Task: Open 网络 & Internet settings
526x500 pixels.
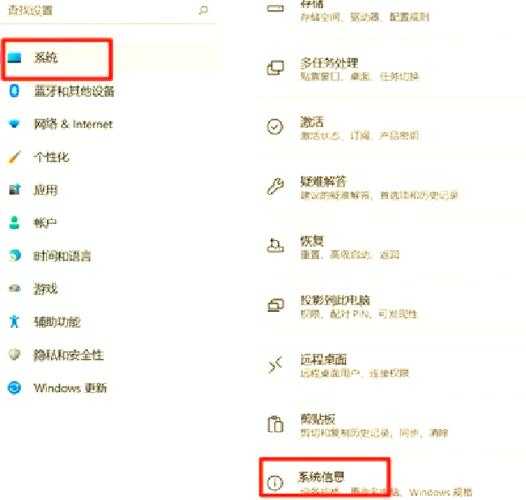Action: (x=60, y=124)
